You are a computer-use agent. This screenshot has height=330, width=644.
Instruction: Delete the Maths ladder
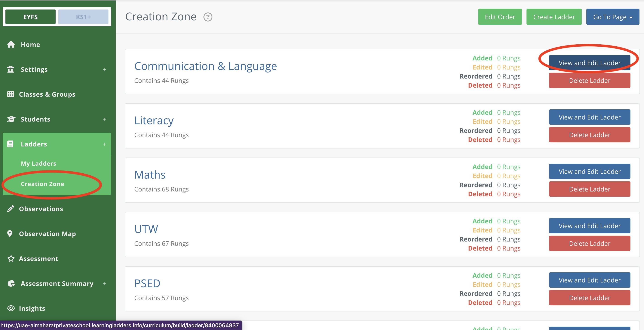[589, 189]
